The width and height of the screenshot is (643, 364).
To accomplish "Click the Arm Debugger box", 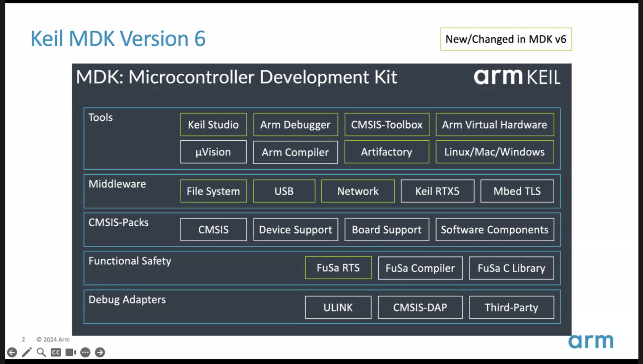I will pyautogui.click(x=295, y=124).
